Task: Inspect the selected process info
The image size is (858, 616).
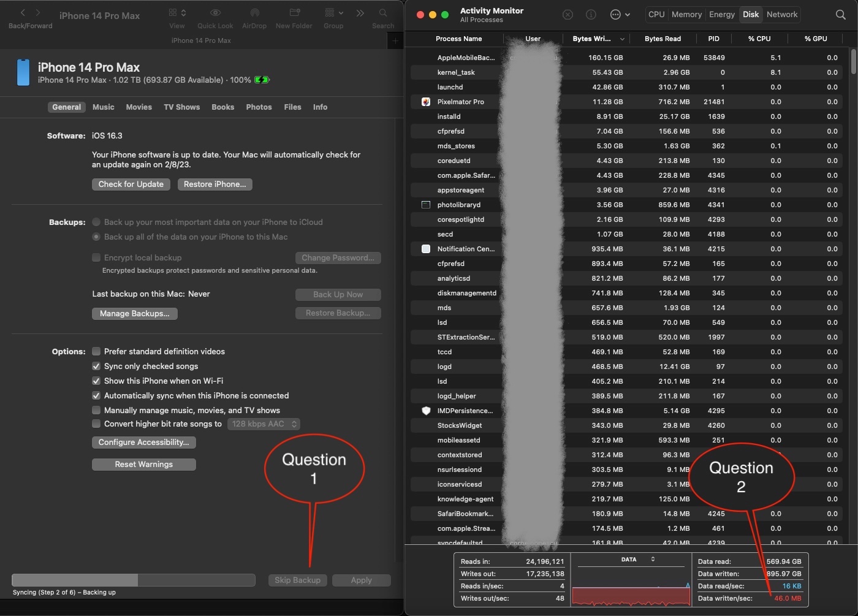Action: coord(591,15)
